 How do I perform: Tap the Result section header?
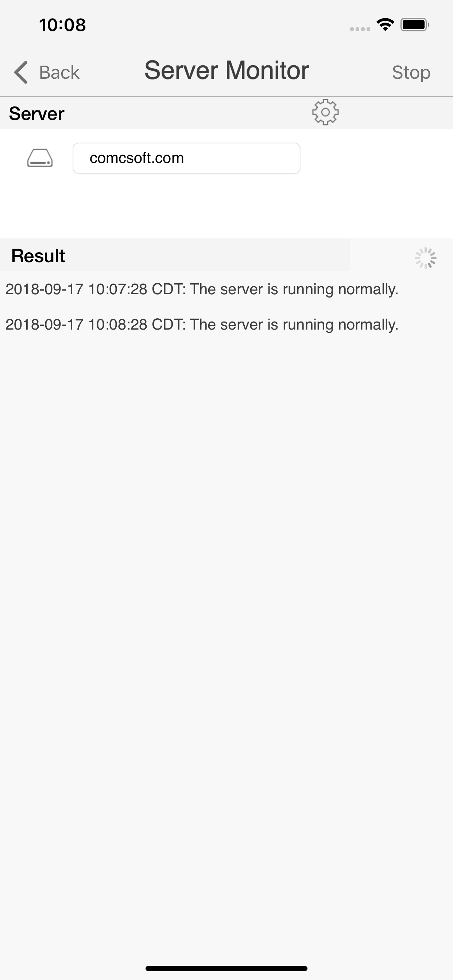pyautogui.click(x=38, y=256)
